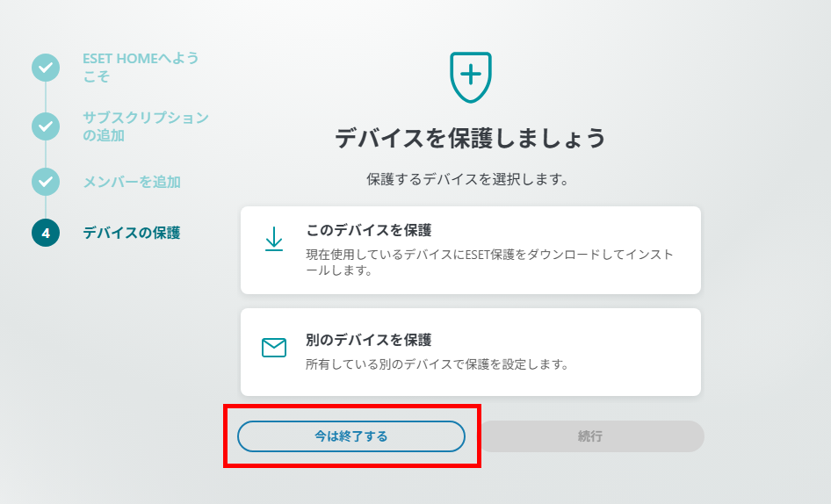This screenshot has height=504, width=831.
Task: Click the progress line between steps 3 and 4
Action: [x=46, y=207]
